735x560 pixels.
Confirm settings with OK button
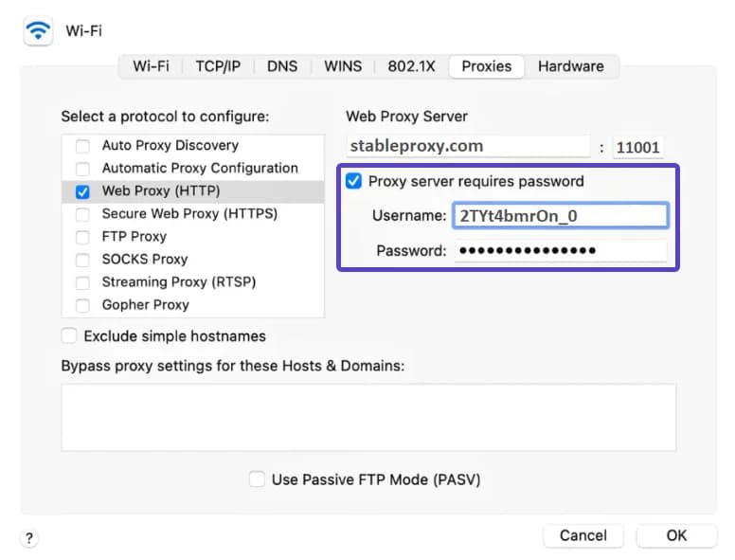pos(676,535)
